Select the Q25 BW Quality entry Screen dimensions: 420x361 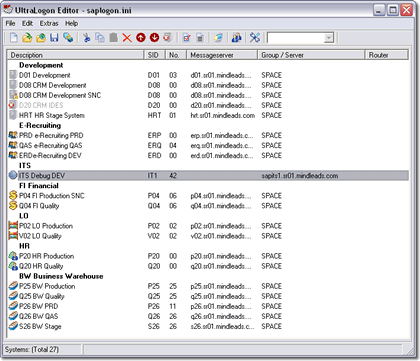point(42,296)
